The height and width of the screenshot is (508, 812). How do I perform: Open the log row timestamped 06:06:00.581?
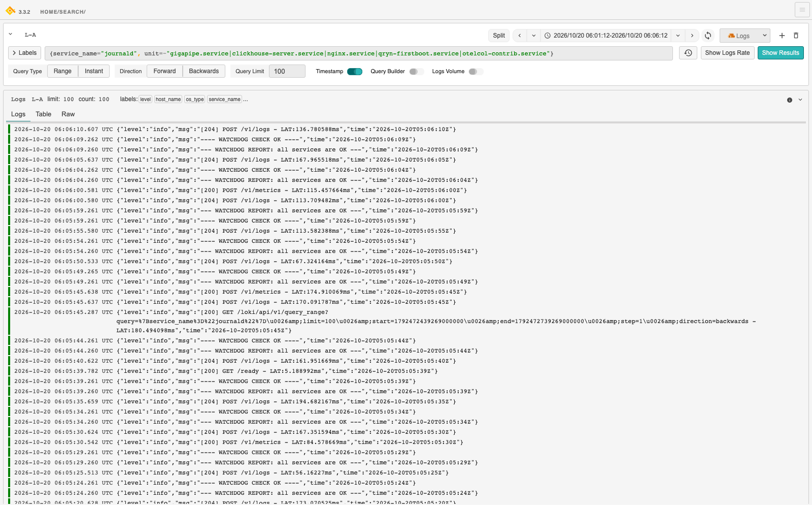coord(407,190)
